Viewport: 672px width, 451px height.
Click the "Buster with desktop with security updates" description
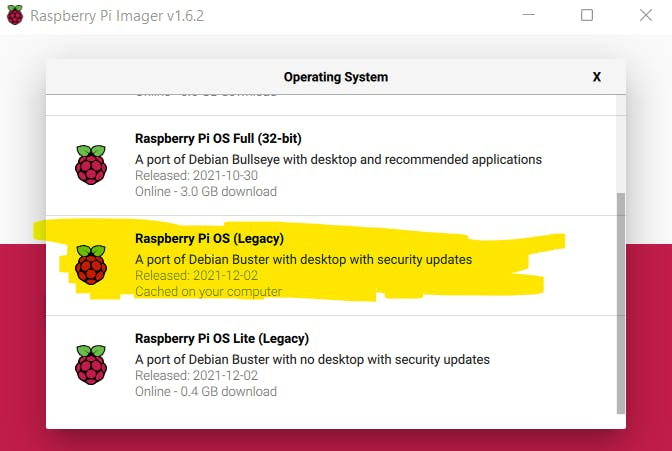[x=303, y=260]
